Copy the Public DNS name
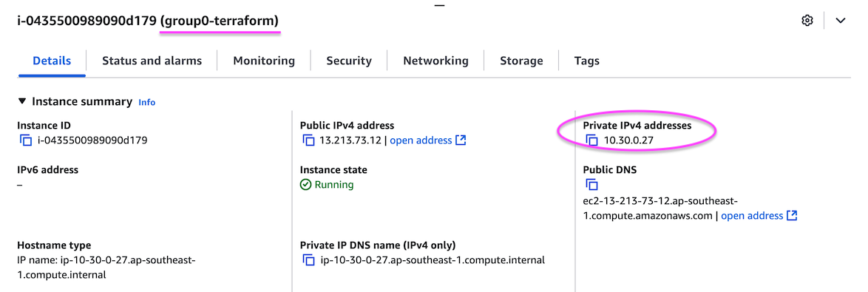868x292 pixels. pyautogui.click(x=591, y=185)
